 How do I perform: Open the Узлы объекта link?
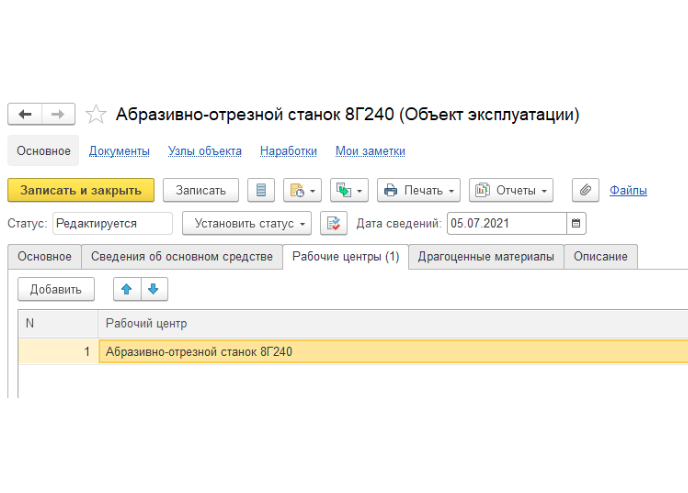[x=204, y=151]
